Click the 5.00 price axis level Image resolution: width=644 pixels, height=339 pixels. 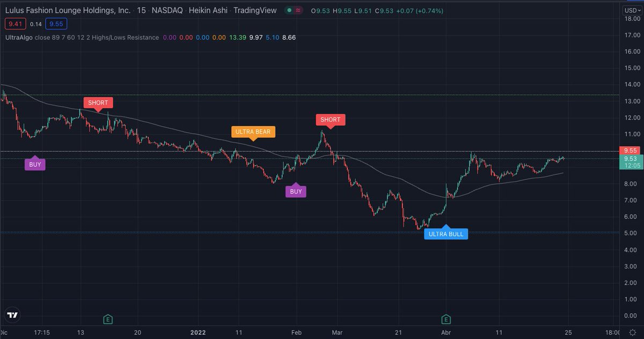[x=632, y=233]
